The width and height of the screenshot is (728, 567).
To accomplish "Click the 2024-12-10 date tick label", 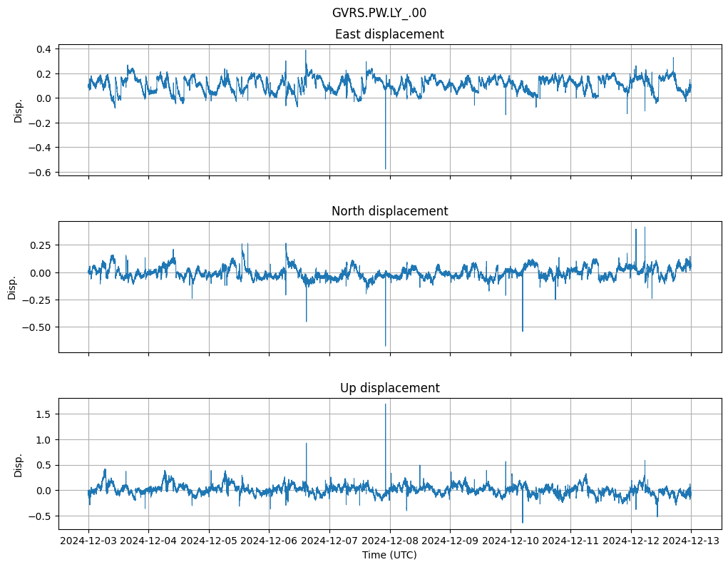I will coord(511,541).
